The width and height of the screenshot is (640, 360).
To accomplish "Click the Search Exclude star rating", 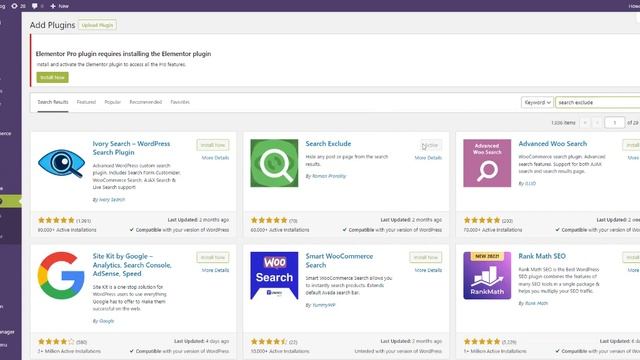I will click(x=269, y=220).
